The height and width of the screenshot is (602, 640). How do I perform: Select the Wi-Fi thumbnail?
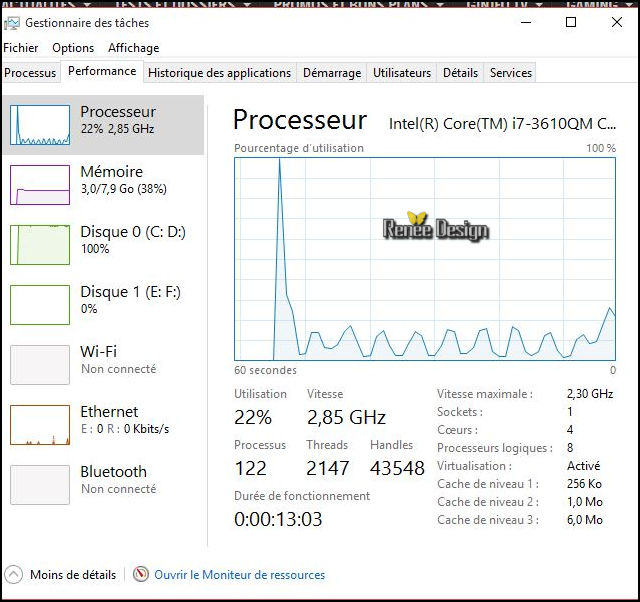[x=40, y=365]
